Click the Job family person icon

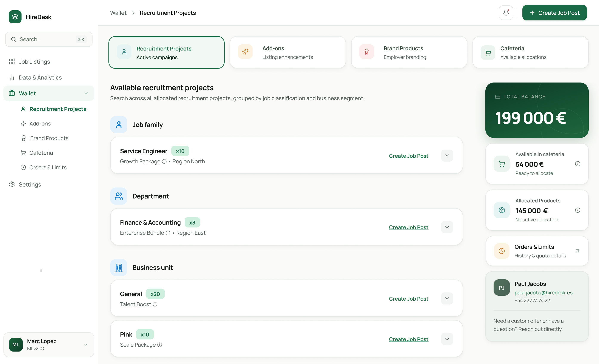pos(119,125)
